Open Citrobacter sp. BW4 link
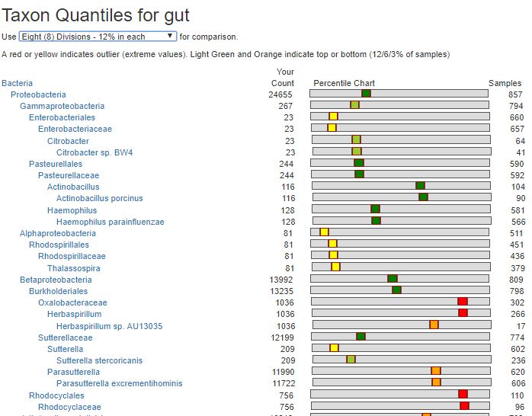 click(95, 152)
